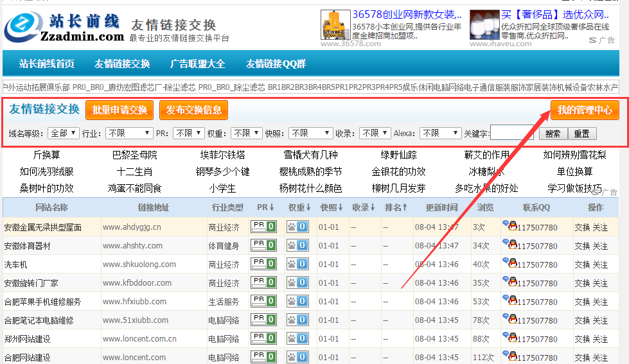The height and width of the screenshot is (364, 629).
Task: Click weight paw badge for www.ahshty.com row
Action: click(x=297, y=245)
